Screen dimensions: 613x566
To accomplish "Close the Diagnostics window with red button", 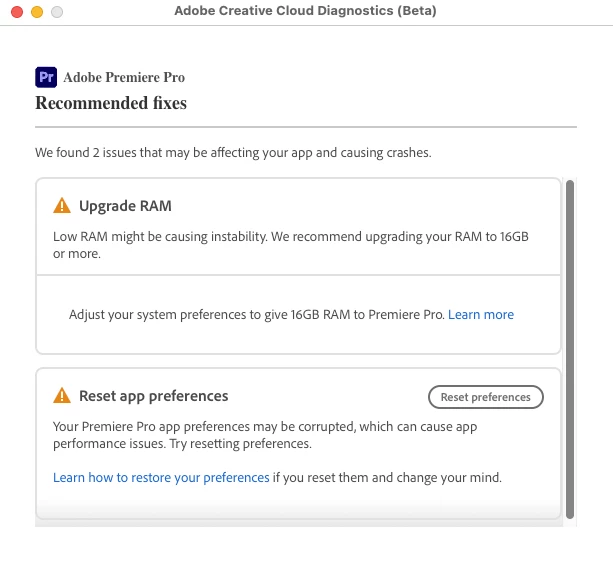I will click(x=17, y=12).
